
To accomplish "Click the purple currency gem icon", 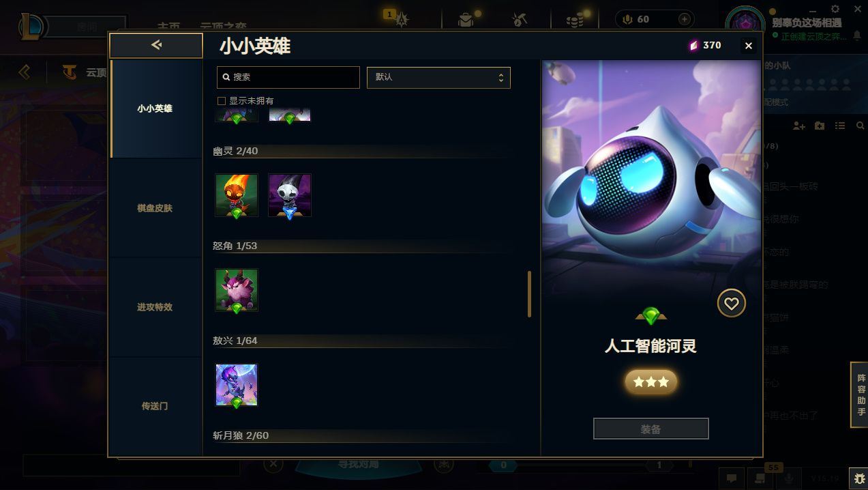I will click(x=693, y=45).
